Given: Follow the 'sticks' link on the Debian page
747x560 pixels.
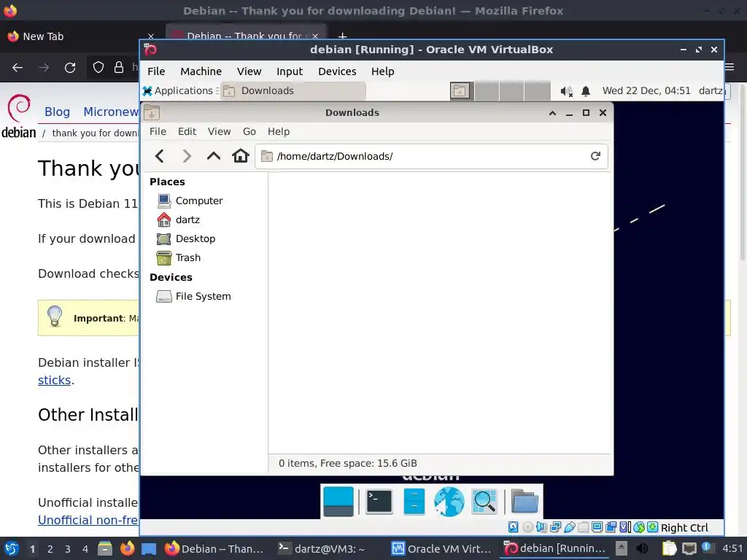Looking at the screenshot, I should tap(54, 380).
